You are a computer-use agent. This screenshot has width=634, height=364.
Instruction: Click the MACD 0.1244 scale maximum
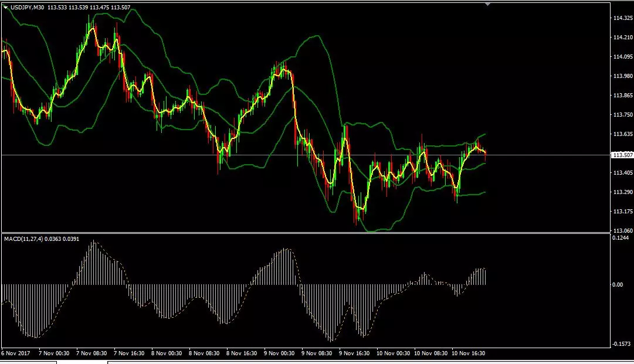[621, 238]
